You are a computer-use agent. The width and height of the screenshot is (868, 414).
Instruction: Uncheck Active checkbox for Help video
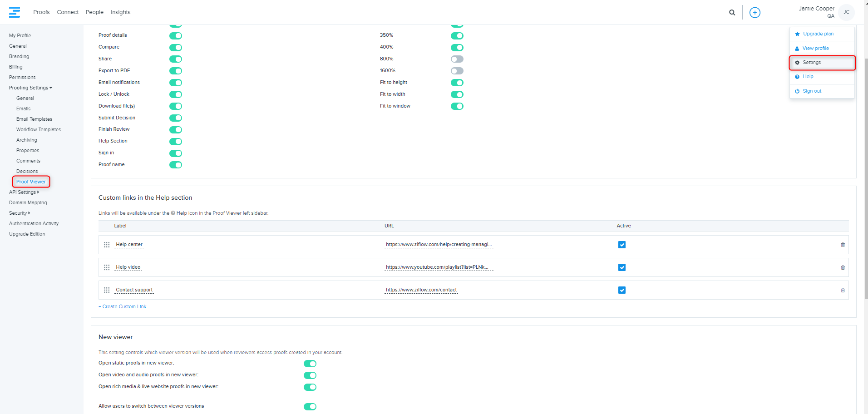click(x=621, y=267)
